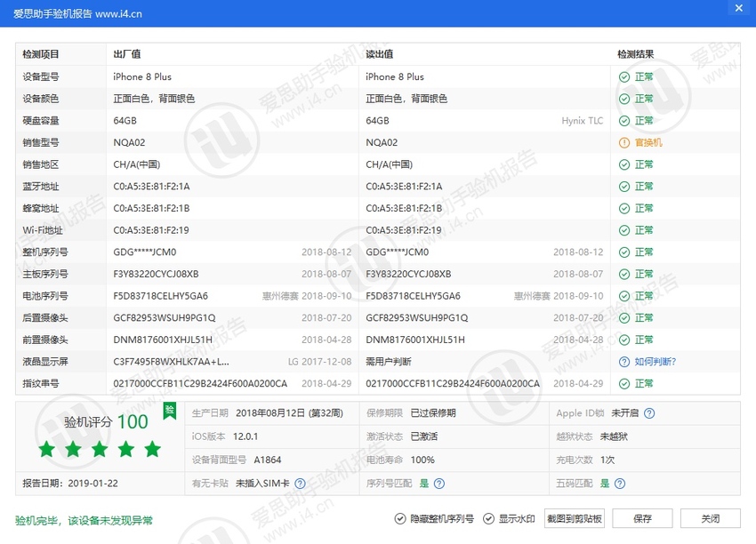Click the green check icon in 电池序列号 row
Viewport: 756px width, 544px height.
point(624,296)
